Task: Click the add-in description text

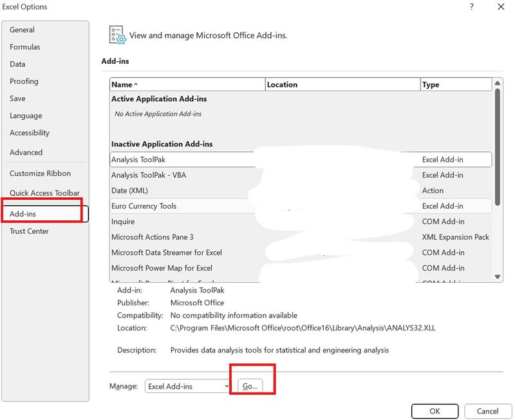Action: coord(279,350)
